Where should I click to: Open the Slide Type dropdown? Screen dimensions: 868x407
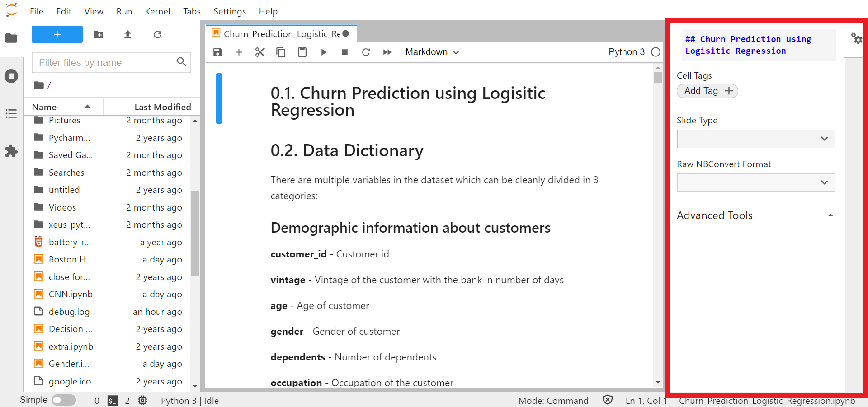point(755,139)
